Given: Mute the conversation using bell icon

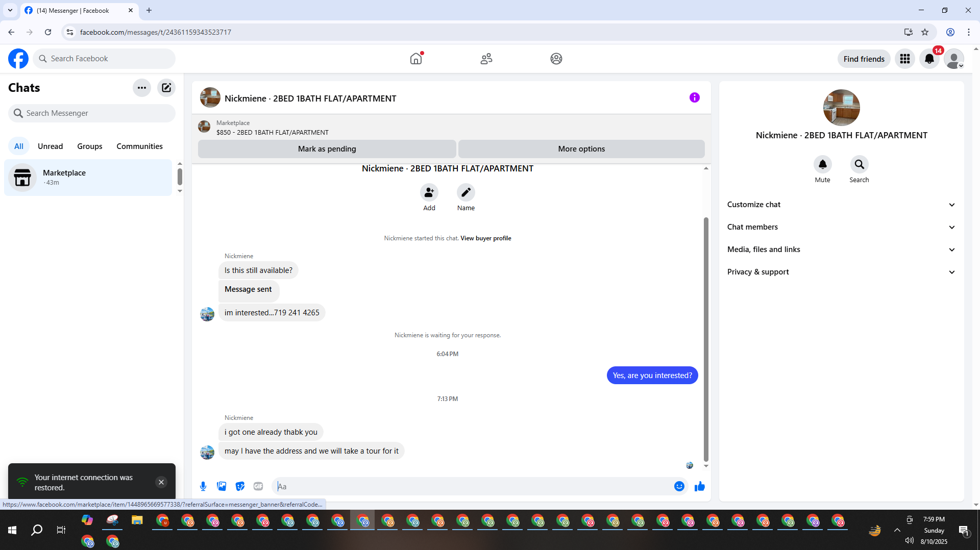Looking at the screenshot, I should [x=823, y=164].
